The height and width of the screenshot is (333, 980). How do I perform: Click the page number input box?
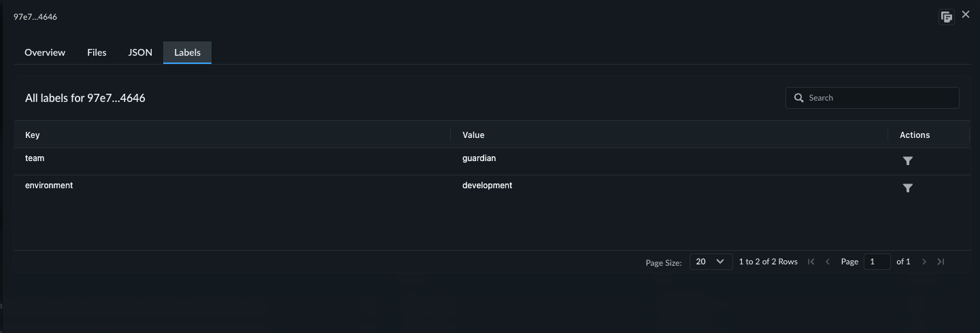point(877,262)
